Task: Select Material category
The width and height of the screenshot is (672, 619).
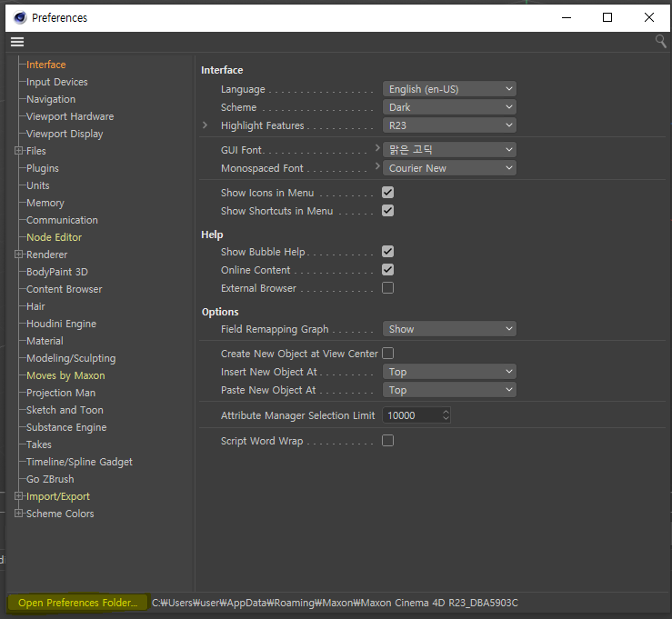Action: tap(45, 341)
